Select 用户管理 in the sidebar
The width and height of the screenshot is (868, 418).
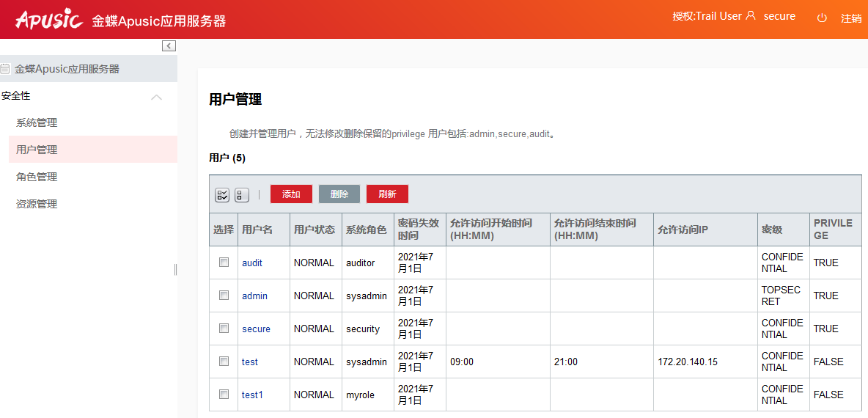[x=37, y=150]
